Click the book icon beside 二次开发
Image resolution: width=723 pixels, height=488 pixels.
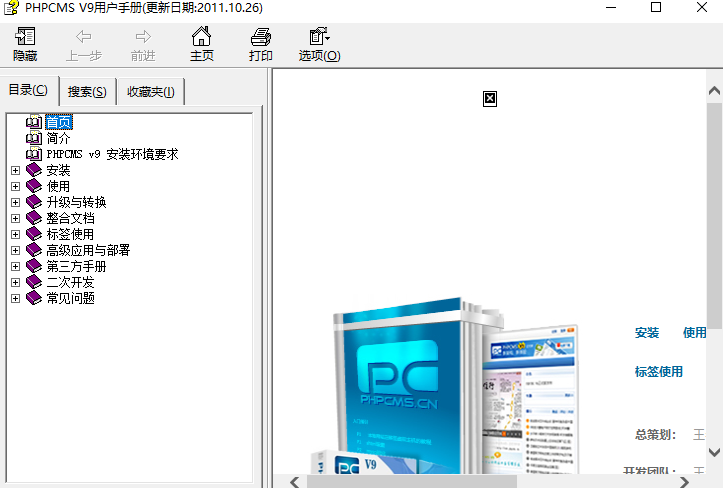click(x=34, y=282)
